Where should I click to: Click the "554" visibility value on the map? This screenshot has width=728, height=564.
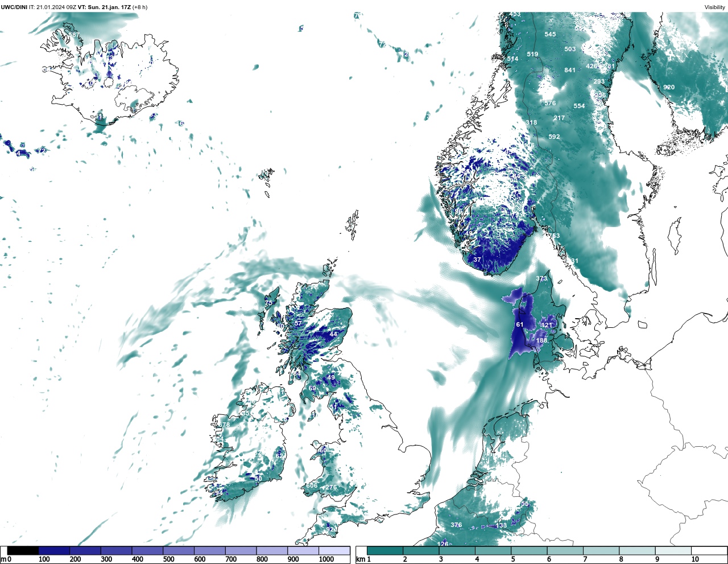tap(579, 106)
